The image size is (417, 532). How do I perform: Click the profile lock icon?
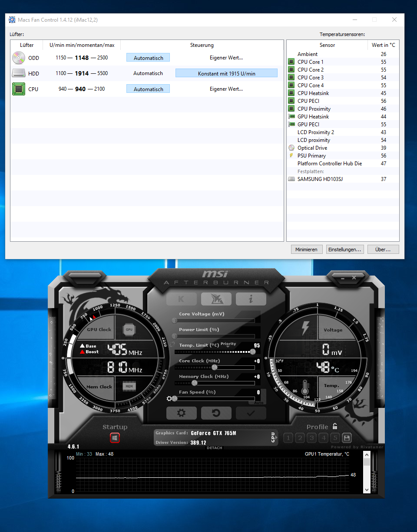coord(334,427)
